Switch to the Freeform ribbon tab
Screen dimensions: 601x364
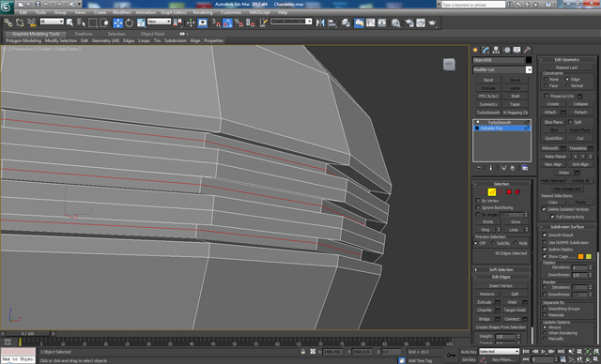pos(84,34)
